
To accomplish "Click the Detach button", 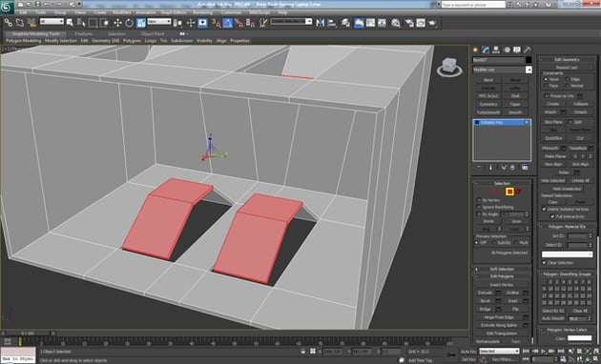I will coord(581,111).
